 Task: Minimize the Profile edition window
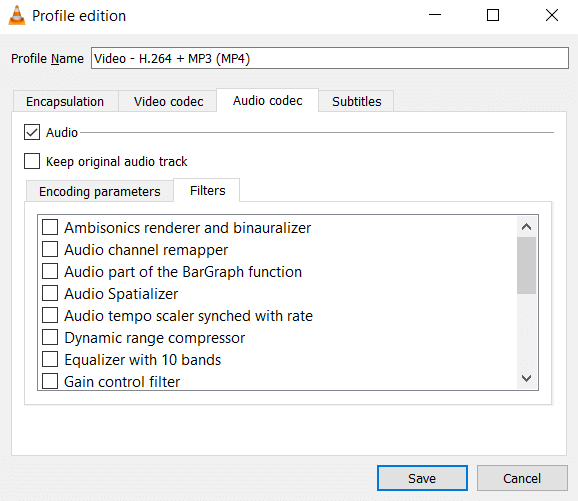coord(435,15)
